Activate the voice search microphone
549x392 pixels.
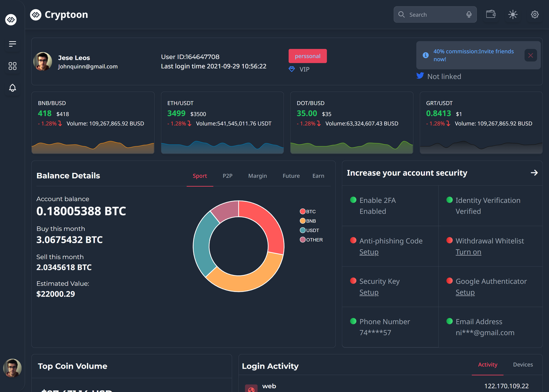point(468,14)
